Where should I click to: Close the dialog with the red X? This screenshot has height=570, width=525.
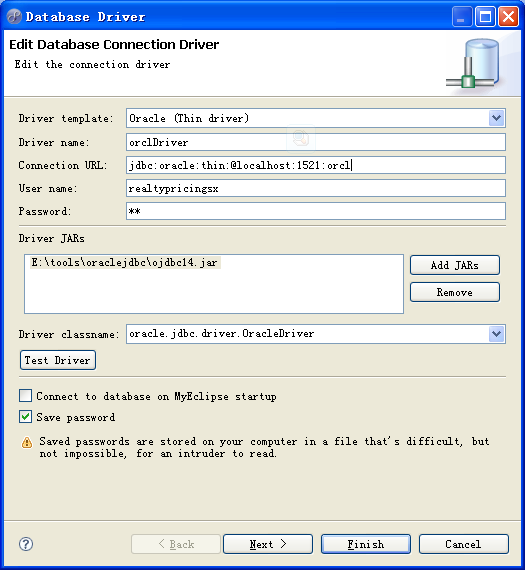(508, 16)
